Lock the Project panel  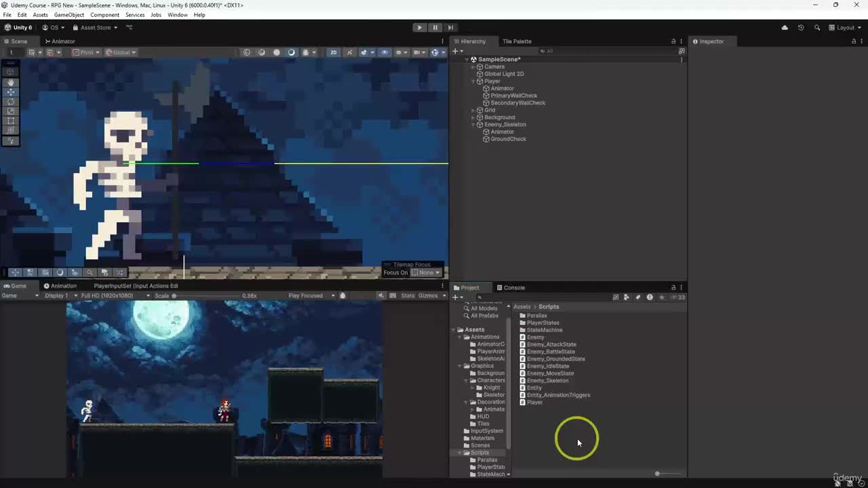pyautogui.click(x=673, y=287)
